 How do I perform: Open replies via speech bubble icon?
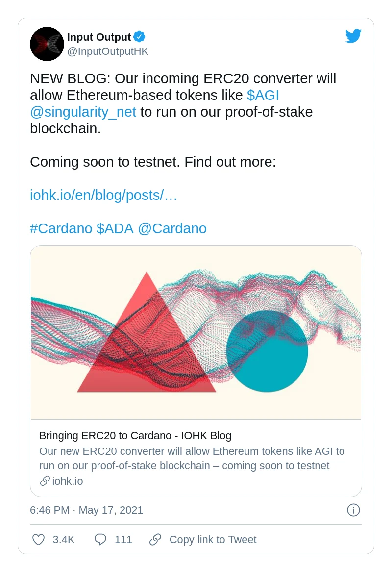click(100, 540)
